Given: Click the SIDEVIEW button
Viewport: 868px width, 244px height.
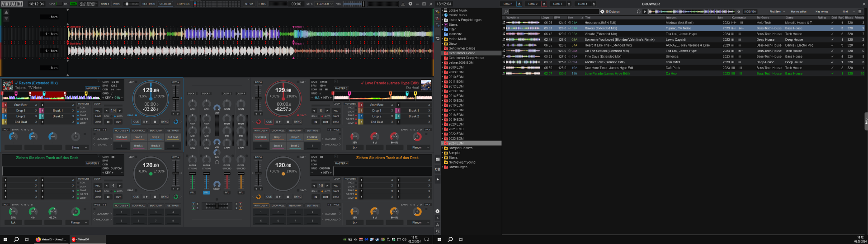Looking at the screenshot, I should point(750,12).
